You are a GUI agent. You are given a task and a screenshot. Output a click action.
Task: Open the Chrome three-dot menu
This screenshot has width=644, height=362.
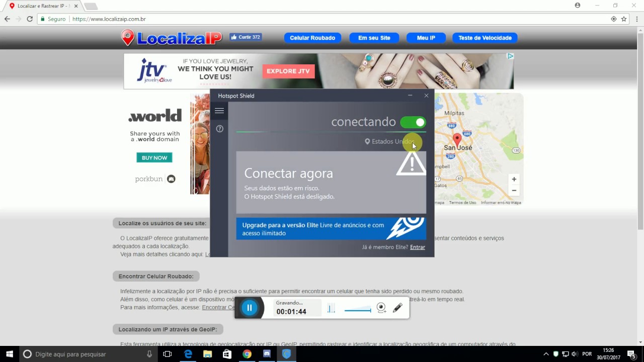click(x=636, y=19)
